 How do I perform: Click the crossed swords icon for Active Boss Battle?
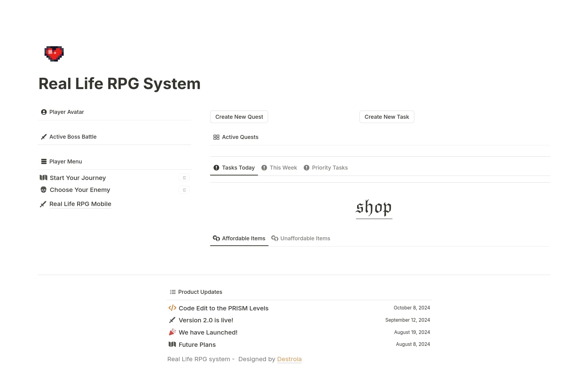click(x=44, y=137)
